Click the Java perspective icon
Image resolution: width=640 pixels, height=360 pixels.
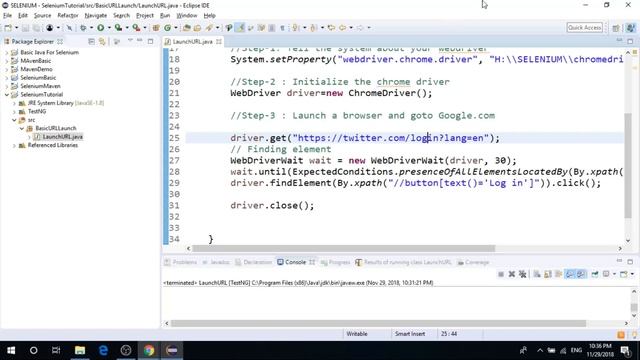(631, 28)
